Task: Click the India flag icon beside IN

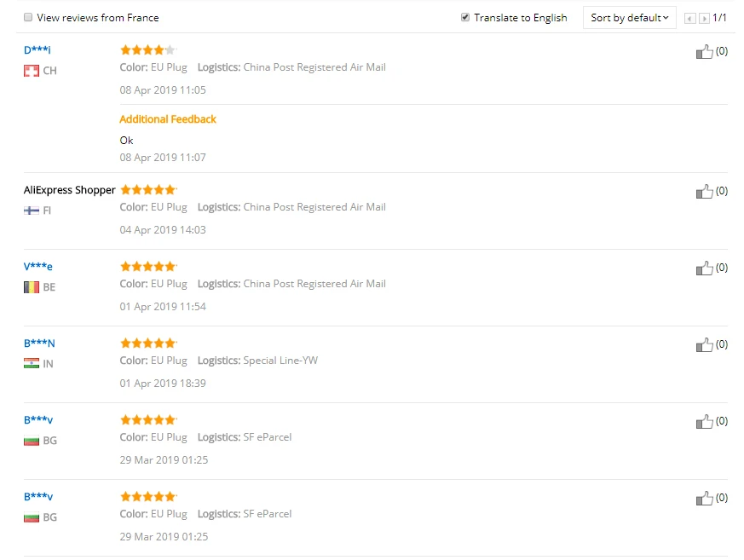Action: coord(32,364)
